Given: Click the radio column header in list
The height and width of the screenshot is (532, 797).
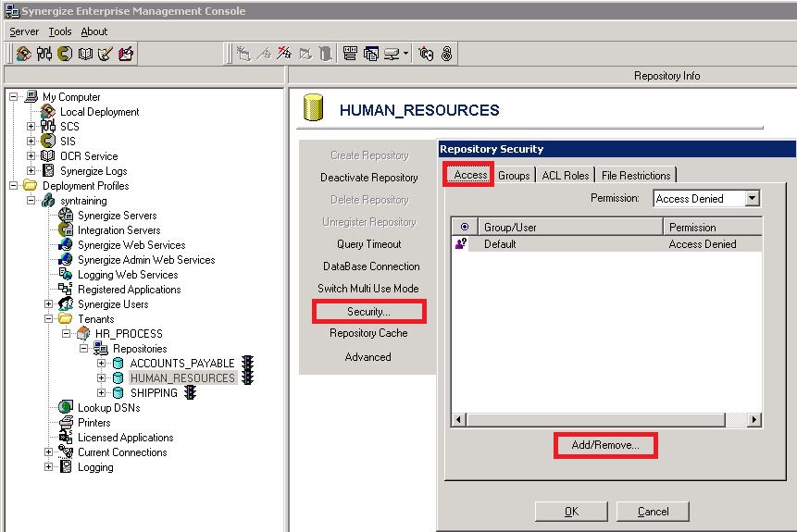Looking at the screenshot, I should [x=465, y=227].
